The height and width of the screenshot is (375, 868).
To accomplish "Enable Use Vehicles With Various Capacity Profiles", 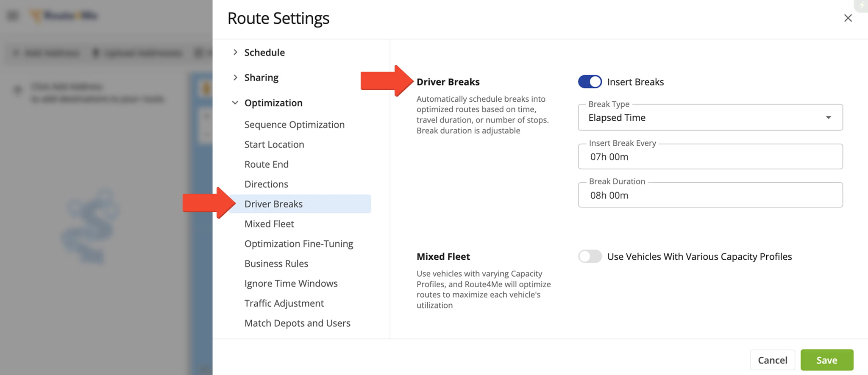I will [590, 256].
